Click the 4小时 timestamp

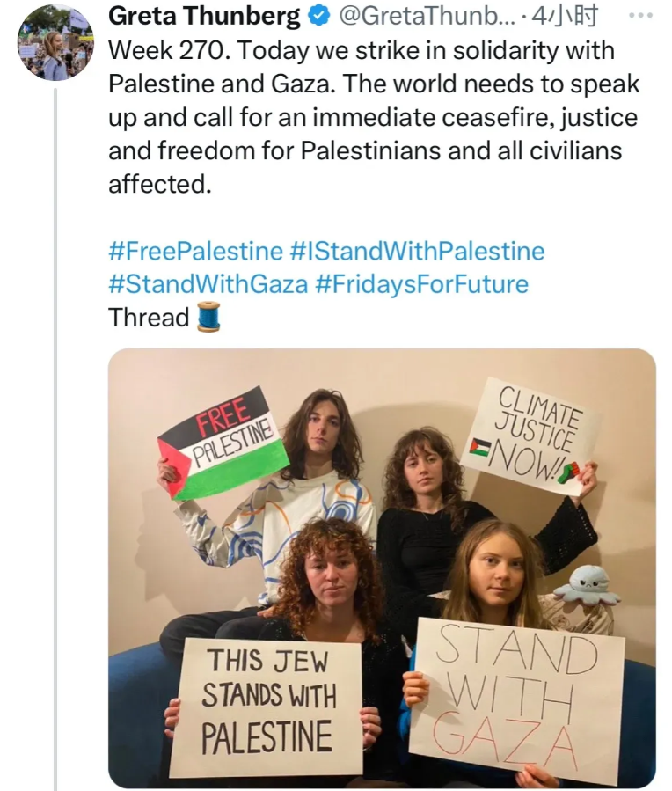pyautogui.click(x=565, y=17)
